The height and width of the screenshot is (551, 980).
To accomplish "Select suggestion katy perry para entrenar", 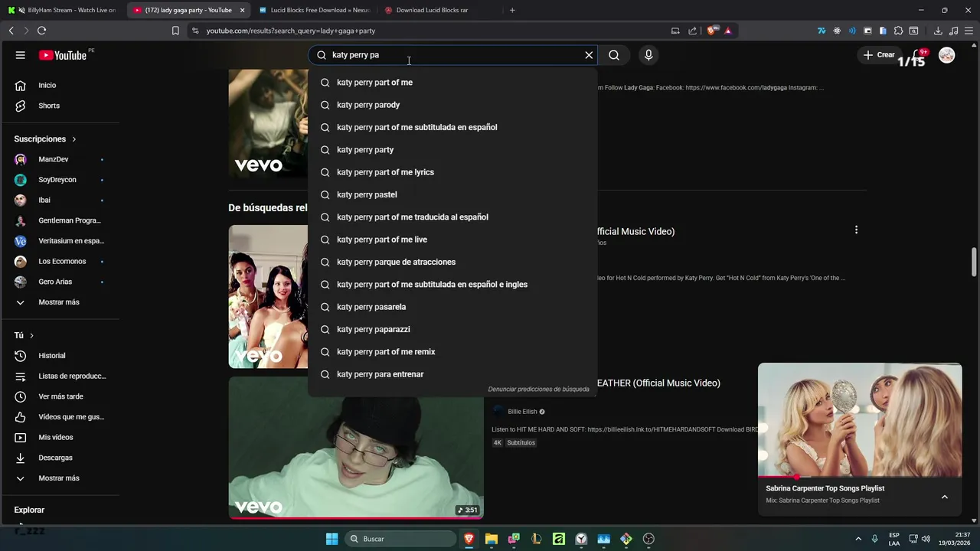I will (452, 374).
